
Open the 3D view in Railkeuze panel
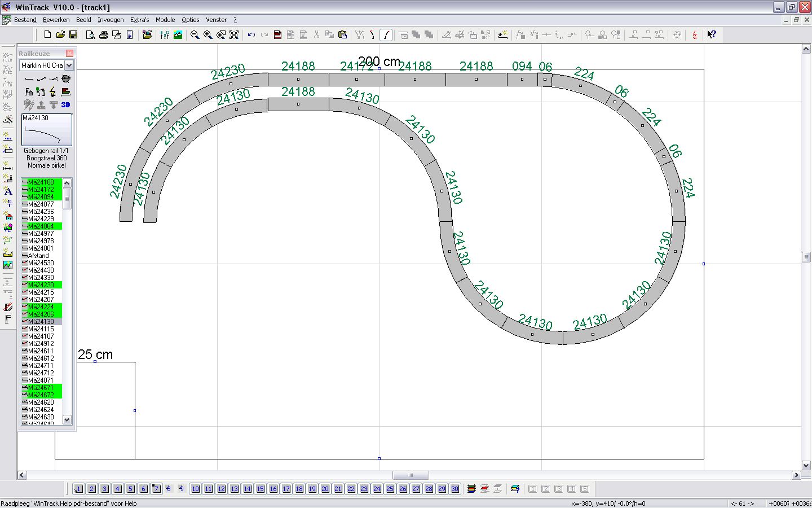65,104
